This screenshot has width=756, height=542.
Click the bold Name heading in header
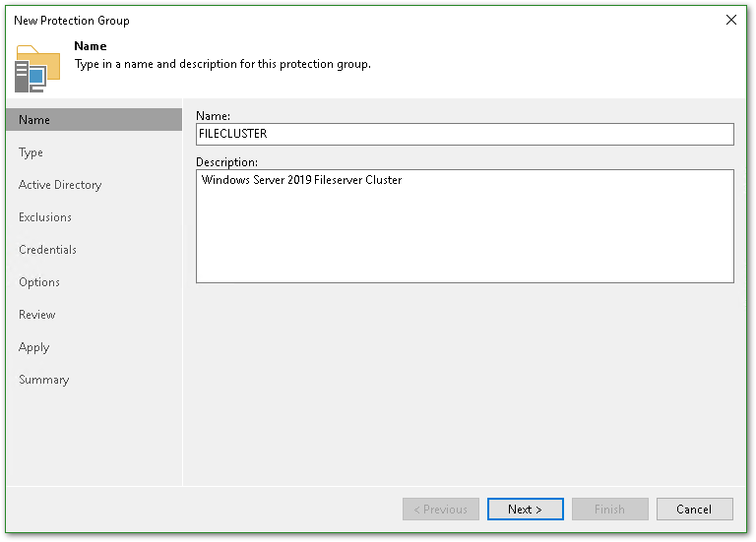tap(91, 46)
